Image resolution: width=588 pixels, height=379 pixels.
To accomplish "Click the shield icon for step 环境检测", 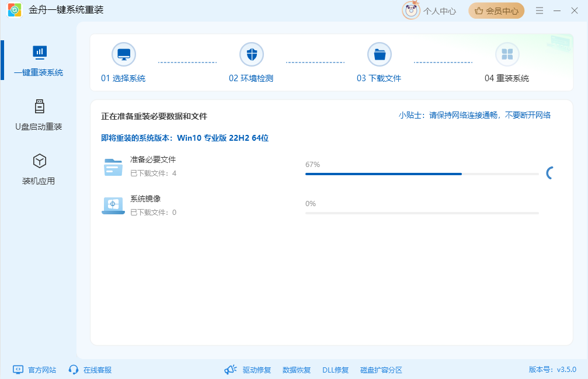I will 252,53.
